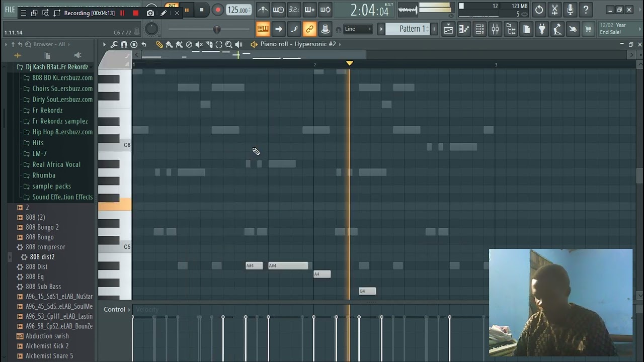This screenshot has height=362, width=644.
Task: Toggle the orange link icon
Action: coord(310,29)
